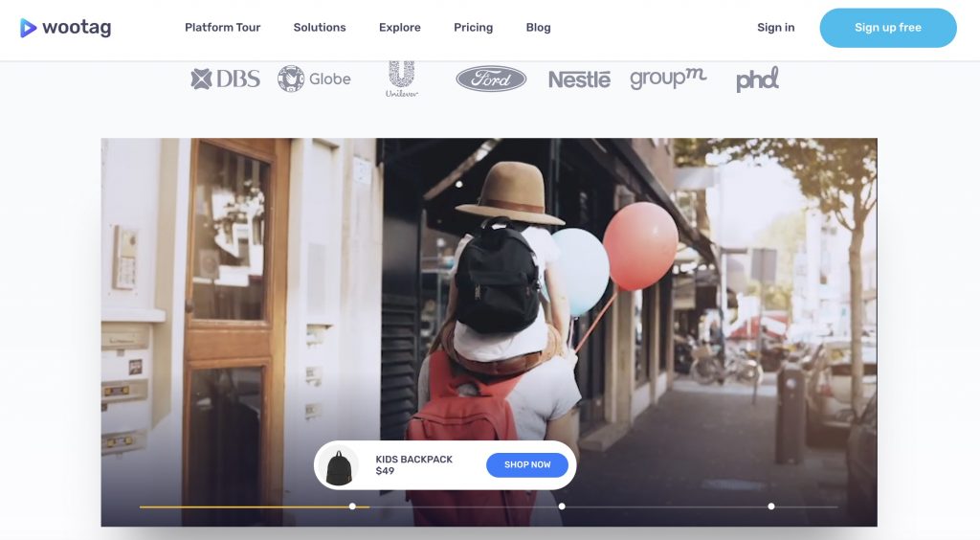Click the phd brand logo
Image resolution: width=980 pixels, height=540 pixels.
(757, 79)
